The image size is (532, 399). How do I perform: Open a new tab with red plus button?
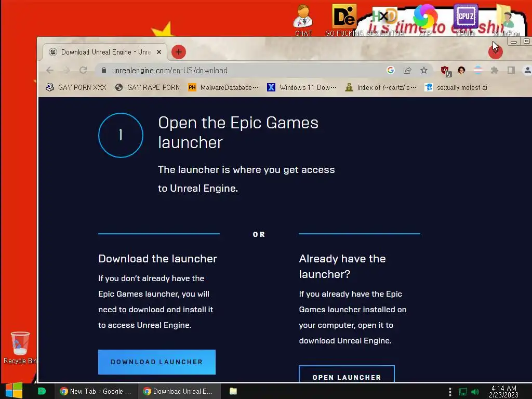point(179,52)
